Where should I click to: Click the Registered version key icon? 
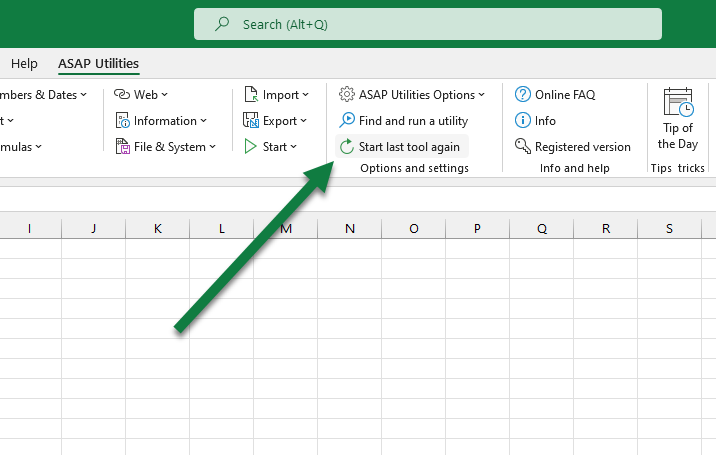pyautogui.click(x=523, y=146)
